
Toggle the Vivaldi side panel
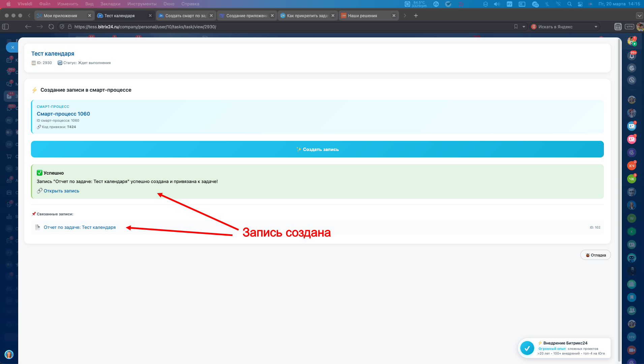[x=5, y=27]
